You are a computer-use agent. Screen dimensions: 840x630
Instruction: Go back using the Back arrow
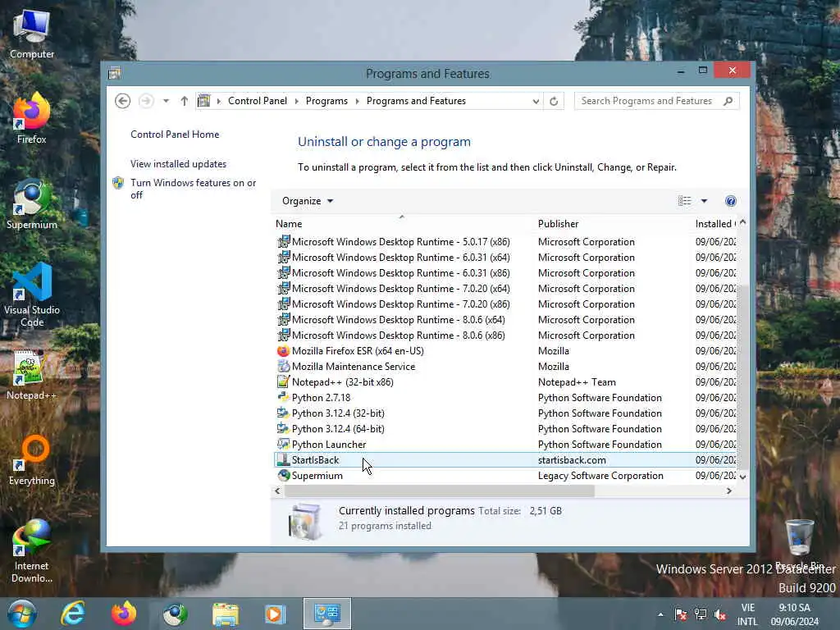click(x=123, y=101)
